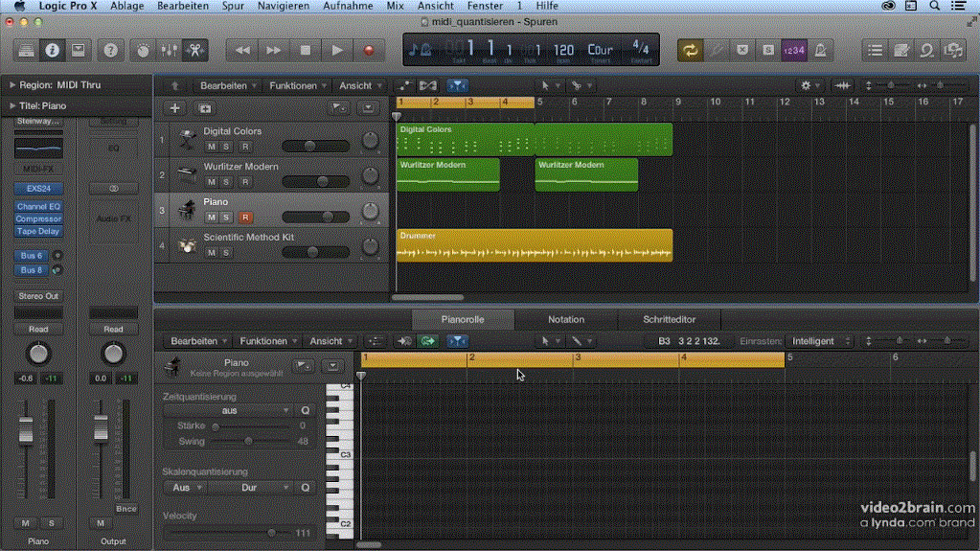The height and width of the screenshot is (551, 980).
Task: Switch to the Notation tab
Action: [x=566, y=319]
